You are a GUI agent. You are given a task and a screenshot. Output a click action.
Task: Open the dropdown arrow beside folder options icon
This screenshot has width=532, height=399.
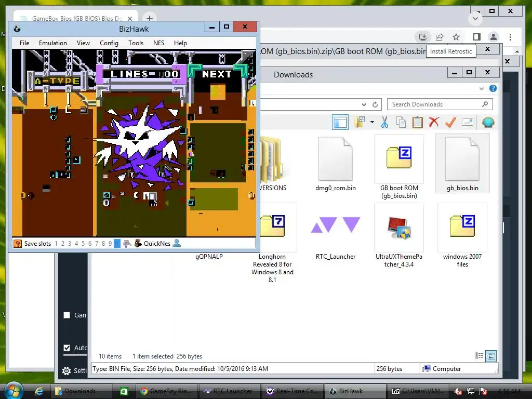tap(372, 122)
